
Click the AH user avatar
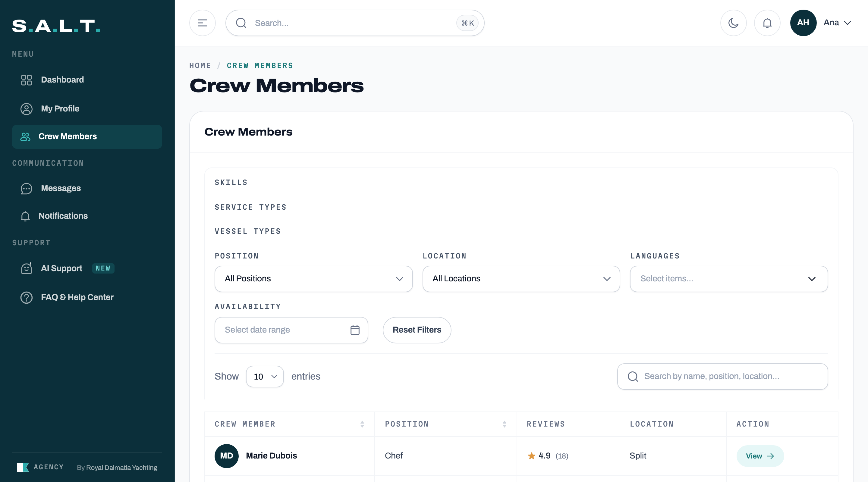point(803,23)
